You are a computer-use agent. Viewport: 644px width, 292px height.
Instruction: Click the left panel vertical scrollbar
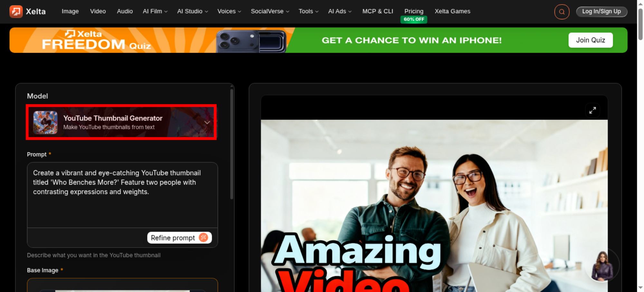(232, 144)
